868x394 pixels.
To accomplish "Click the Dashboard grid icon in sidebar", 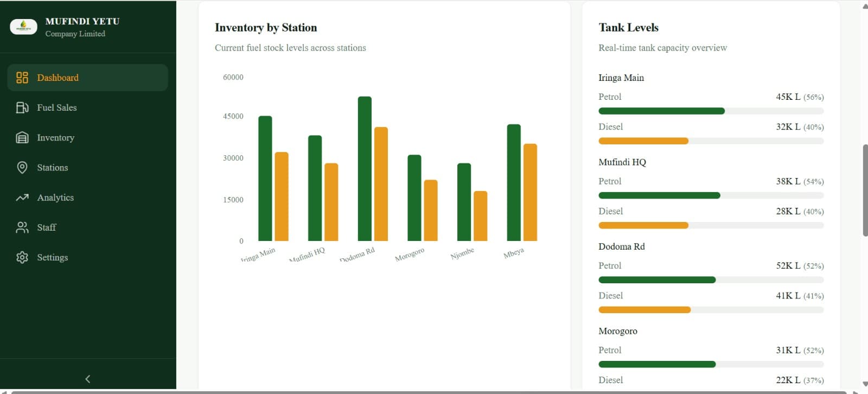I will click(x=22, y=78).
